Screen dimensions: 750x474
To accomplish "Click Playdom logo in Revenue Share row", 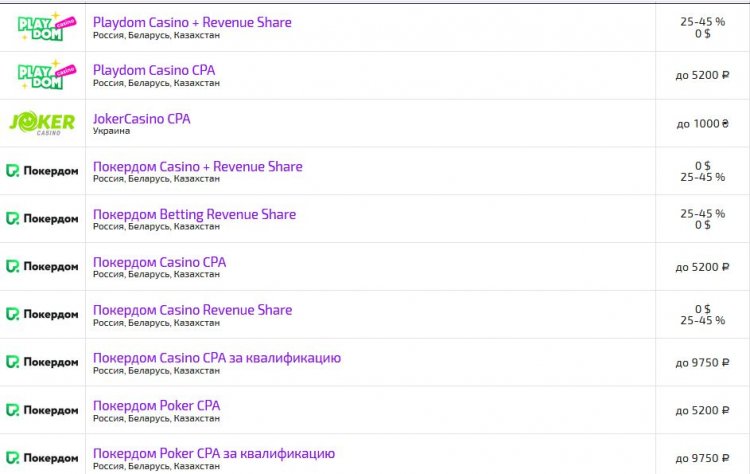I will [46, 26].
